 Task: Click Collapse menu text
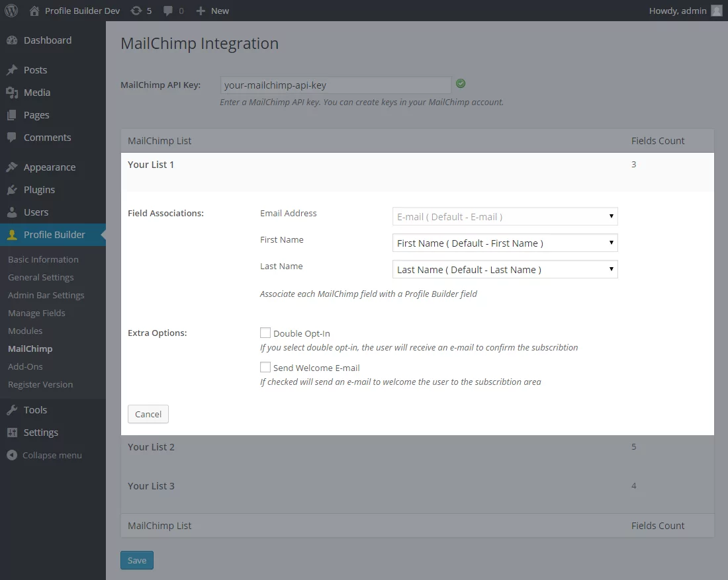point(52,455)
